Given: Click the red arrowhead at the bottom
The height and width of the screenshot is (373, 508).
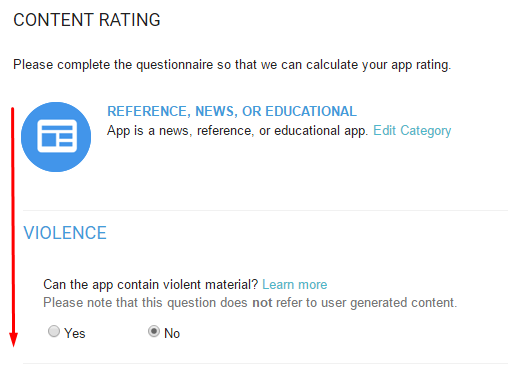Looking at the screenshot, I should pos(13,340).
